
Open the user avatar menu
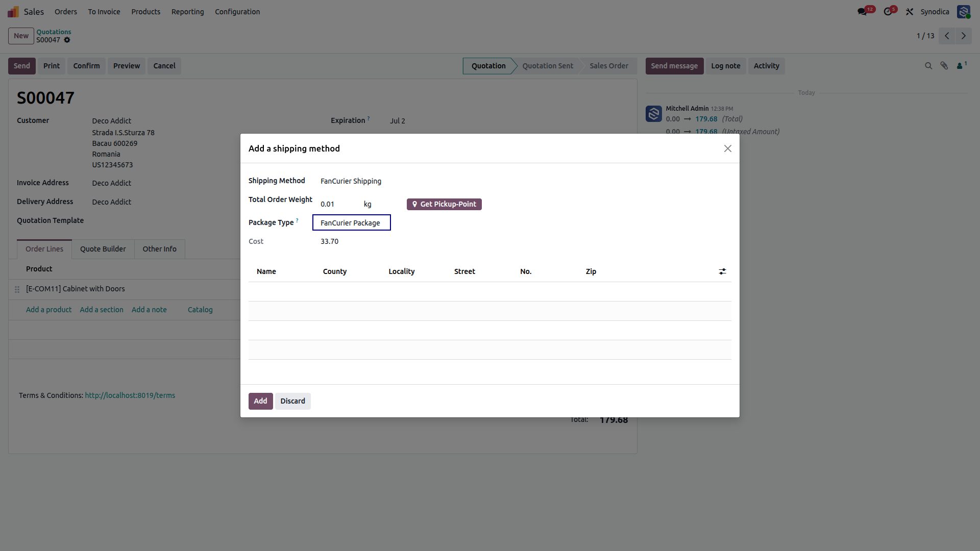click(x=964, y=11)
